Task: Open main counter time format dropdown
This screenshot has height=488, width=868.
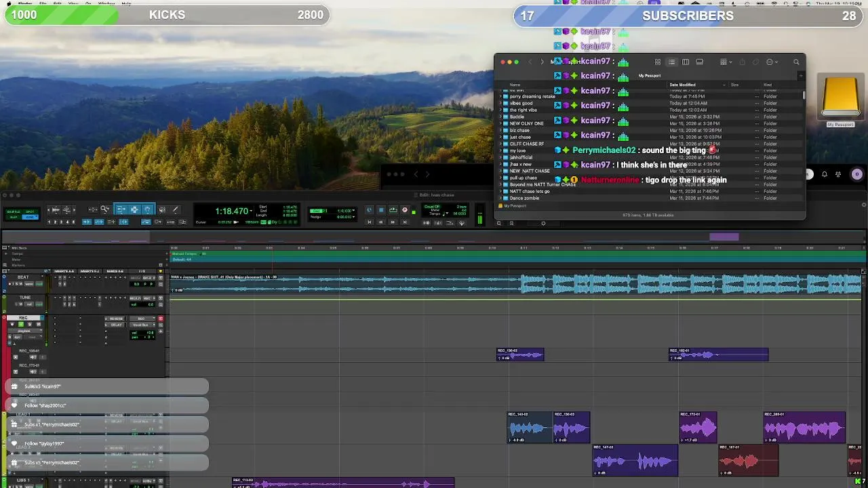Action: (x=252, y=211)
